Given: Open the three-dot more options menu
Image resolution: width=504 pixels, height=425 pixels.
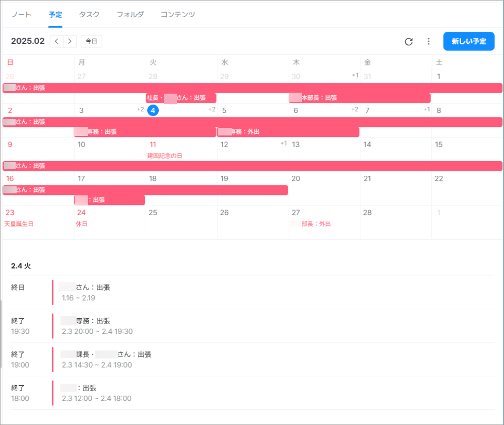Looking at the screenshot, I should [x=428, y=42].
